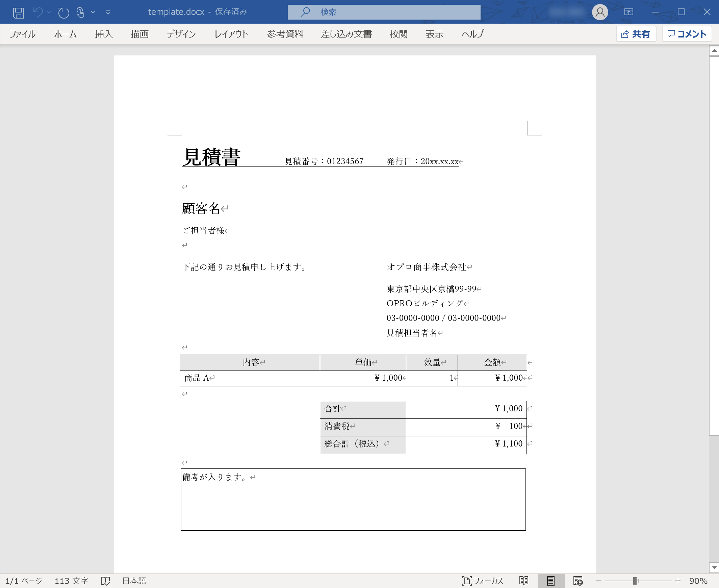The width and height of the screenshot is (719, 588).
Task: Switch to the 描画 tab
Action: click(x=139, y=34)
